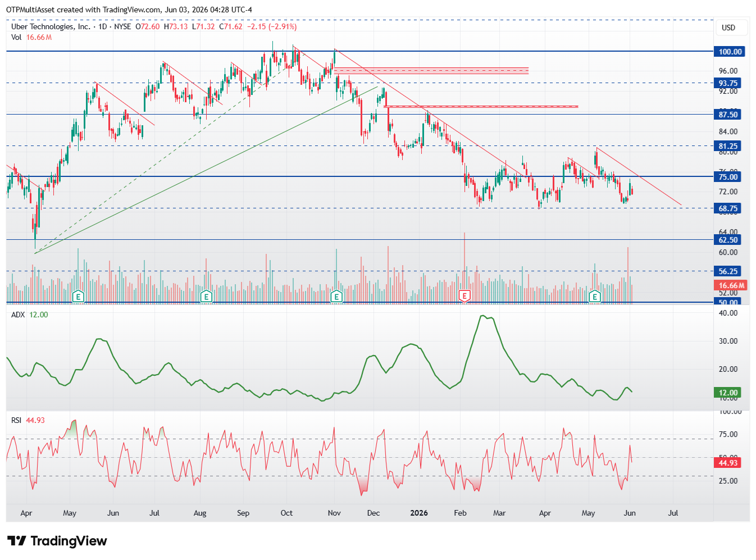
Task: Click the red earnings marker in February
Action: coord(464,296)
